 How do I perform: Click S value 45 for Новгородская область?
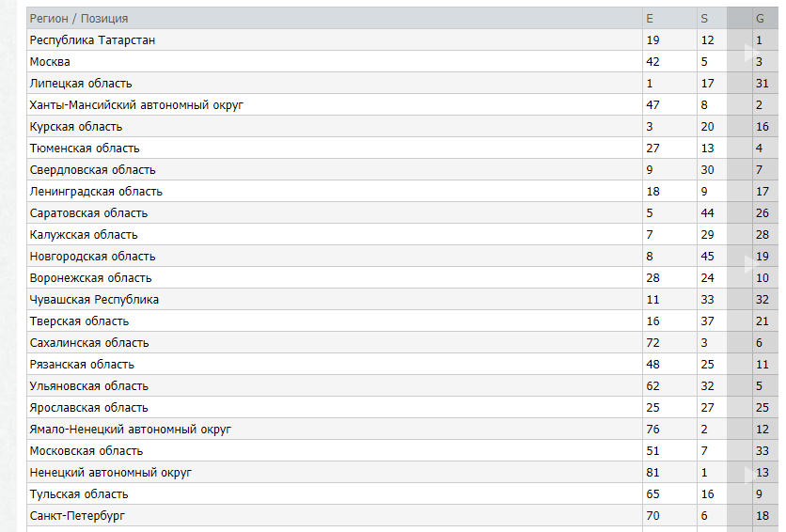707,257
